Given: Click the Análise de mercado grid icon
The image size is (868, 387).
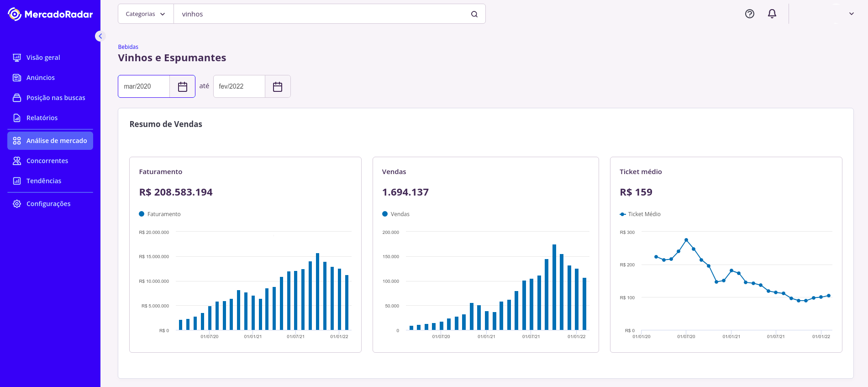Looking at the screenshot, I should [17, 141].
